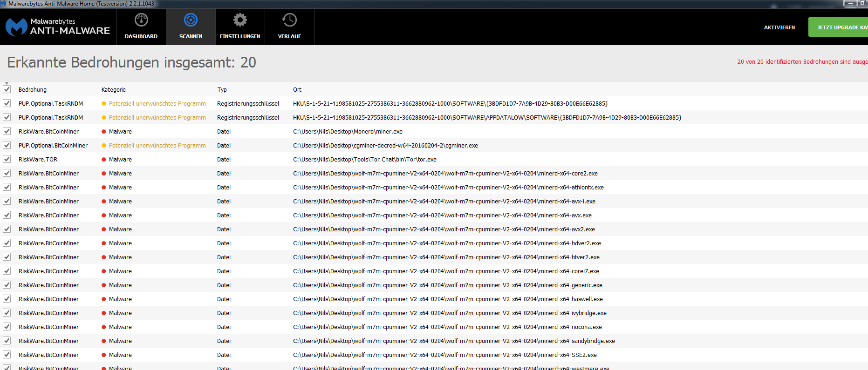868x370 pixels.
Task: Click the Malwarebytes Anti-Malware logo
Action: [58, 27]
